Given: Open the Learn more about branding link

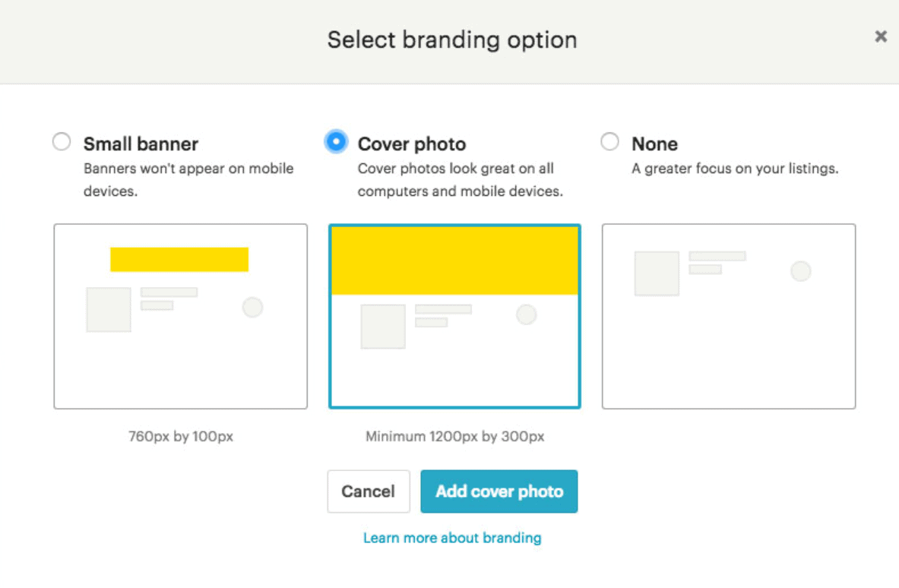Looking at the screenshot, I should (x=453, y=538).
